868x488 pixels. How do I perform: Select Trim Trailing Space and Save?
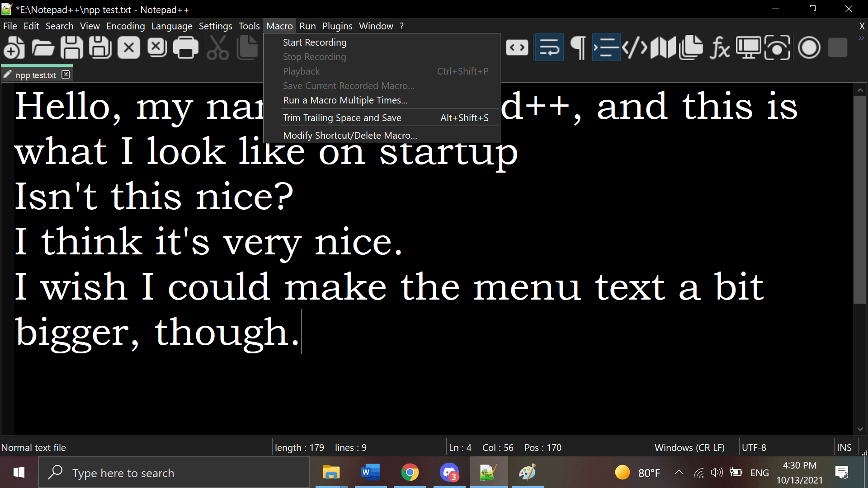(342, 117)
